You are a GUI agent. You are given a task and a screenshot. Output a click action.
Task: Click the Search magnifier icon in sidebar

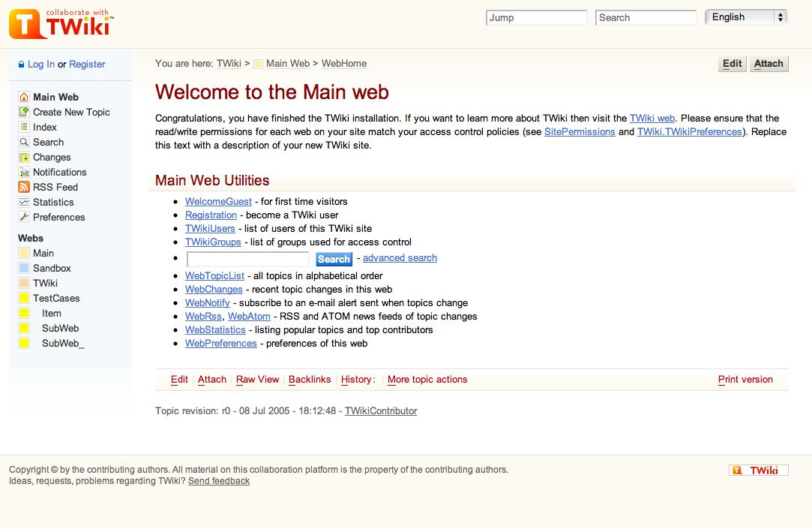click(x=24, y=142)
